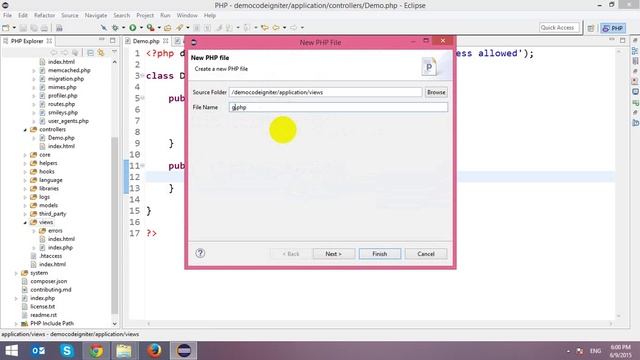640x360 pixels.
Task: Expand the libraries folder
Action: pos(25,189)
